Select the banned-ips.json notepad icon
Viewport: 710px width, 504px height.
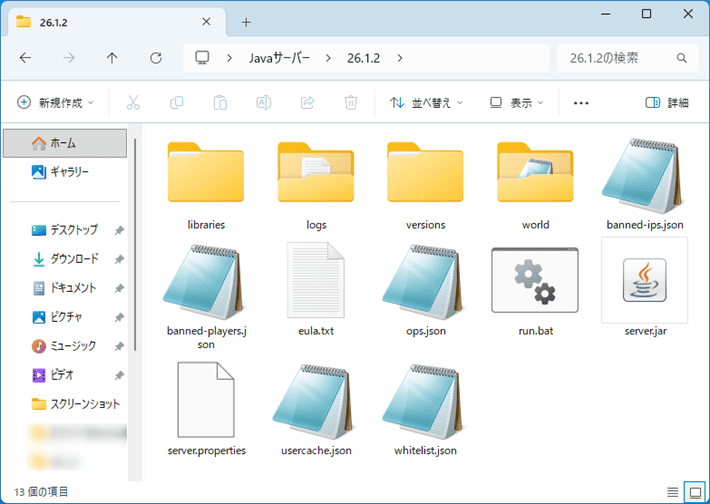pyautogui.click(x=642, y=176)
